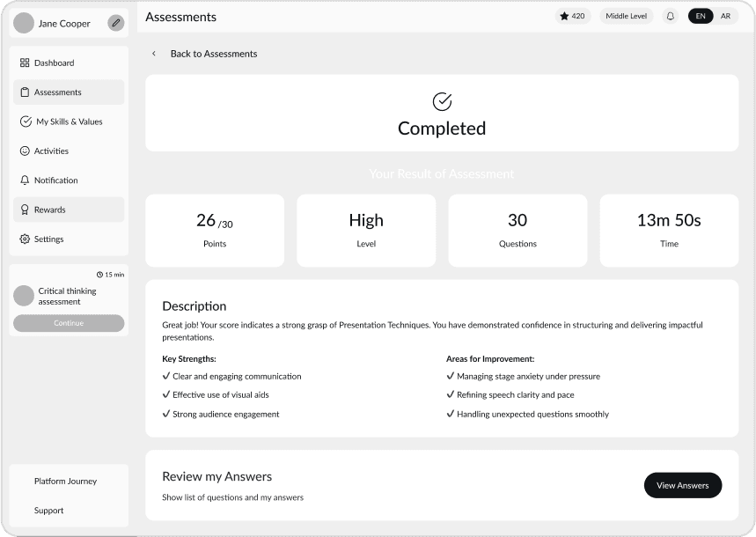This screenshot has width=756, height=537.
Task: Click the Notification bell icon in the sidebar
Action: click(26, 180)
